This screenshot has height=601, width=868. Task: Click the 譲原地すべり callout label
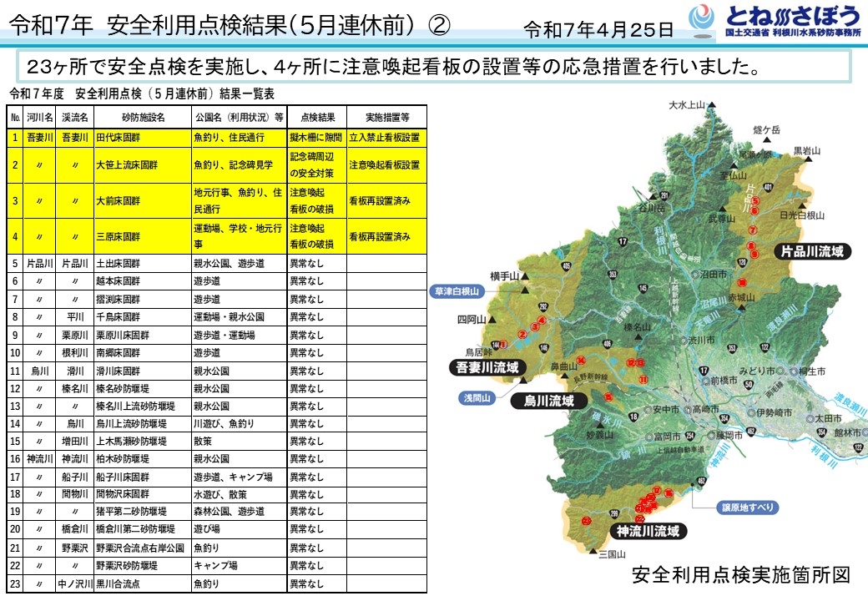[748, 508]
